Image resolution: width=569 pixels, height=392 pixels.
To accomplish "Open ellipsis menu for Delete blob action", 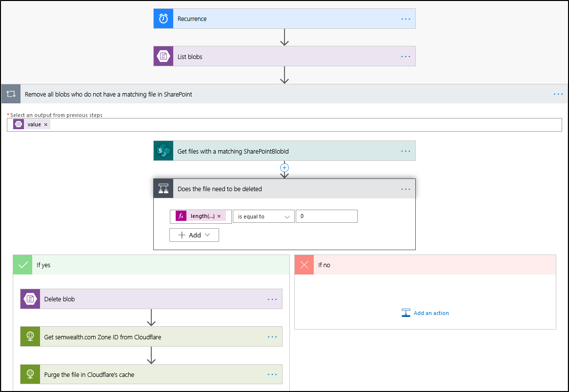I will point(272,299).
